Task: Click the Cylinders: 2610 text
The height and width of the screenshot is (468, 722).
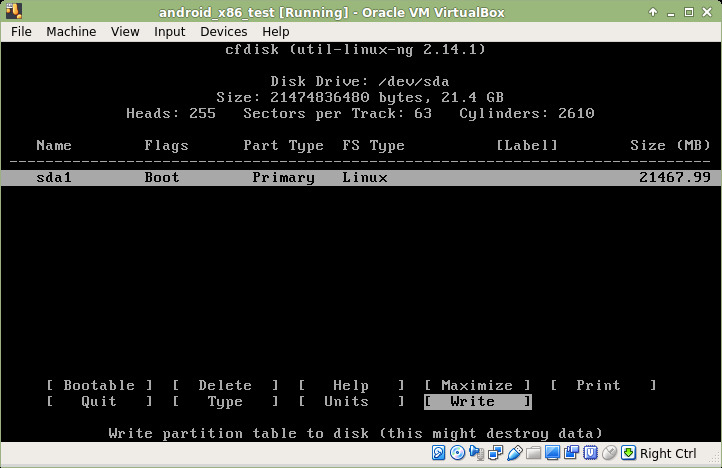Action: pos(527,113)
